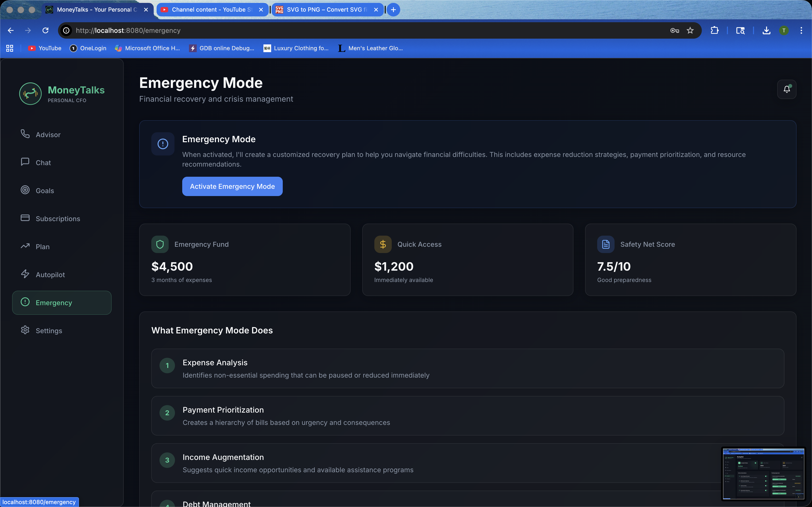The width and height of the screenshot is (812, 507).
Task: Click the Quick Access dollar icon
Action: (383, 244)
